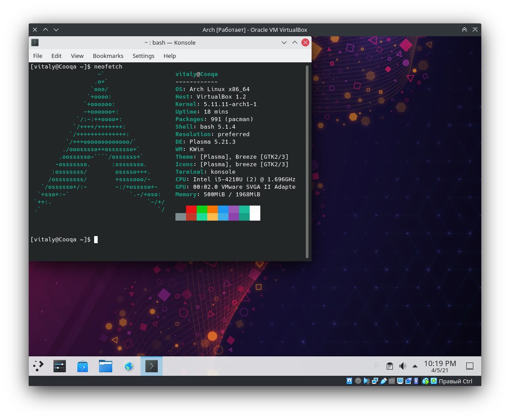Screen dimensions: 510x420
Task: Open the audio volume tray icon
Action: tap(403, 366)
